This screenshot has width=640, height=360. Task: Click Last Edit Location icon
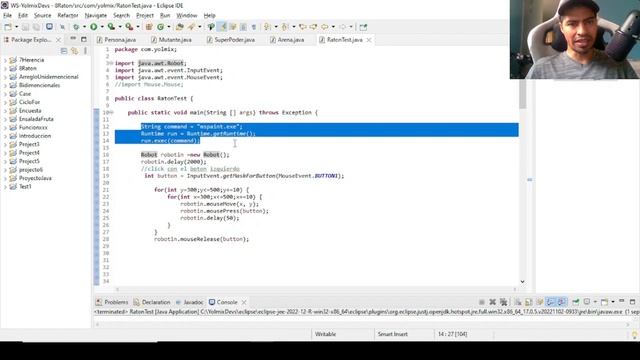click(303, 27)
